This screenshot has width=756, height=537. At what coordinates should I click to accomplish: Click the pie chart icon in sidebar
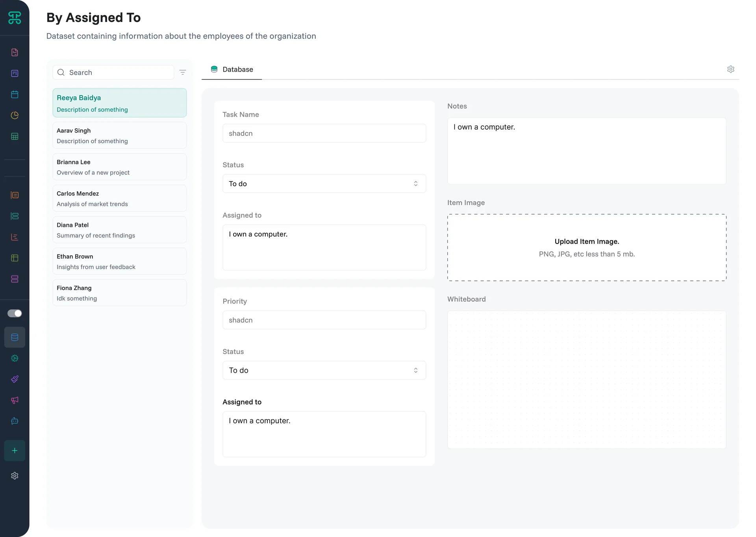tap(15, 115)
